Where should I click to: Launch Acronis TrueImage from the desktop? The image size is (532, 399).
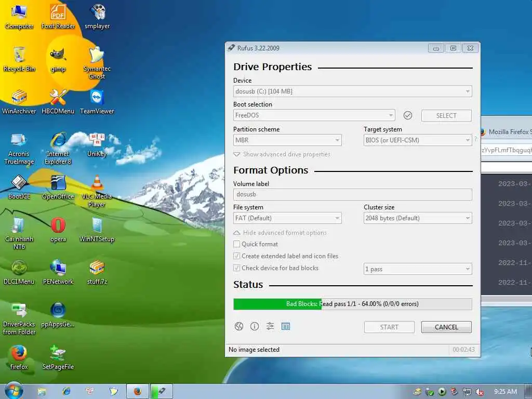[x=19, y=149]
